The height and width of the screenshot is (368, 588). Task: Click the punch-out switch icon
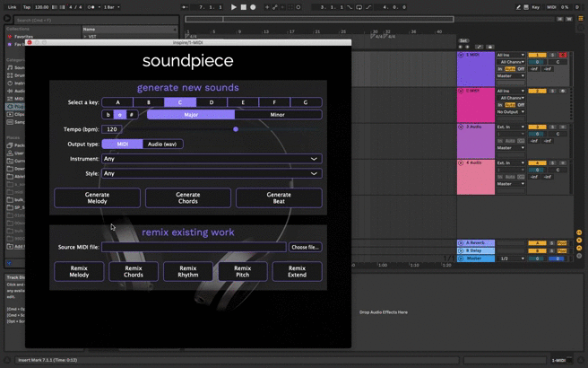point(368,7)
